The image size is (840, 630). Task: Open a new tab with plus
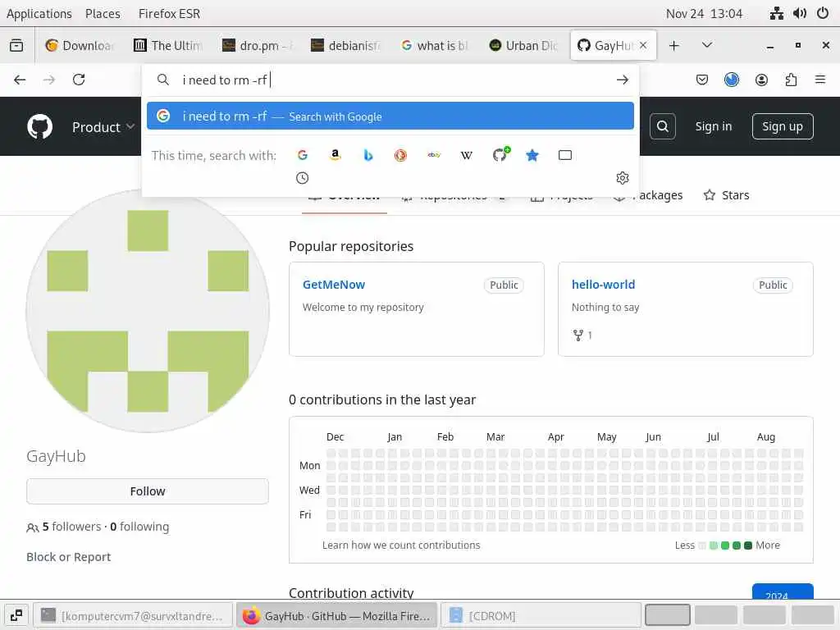click(x=674, y=46)
